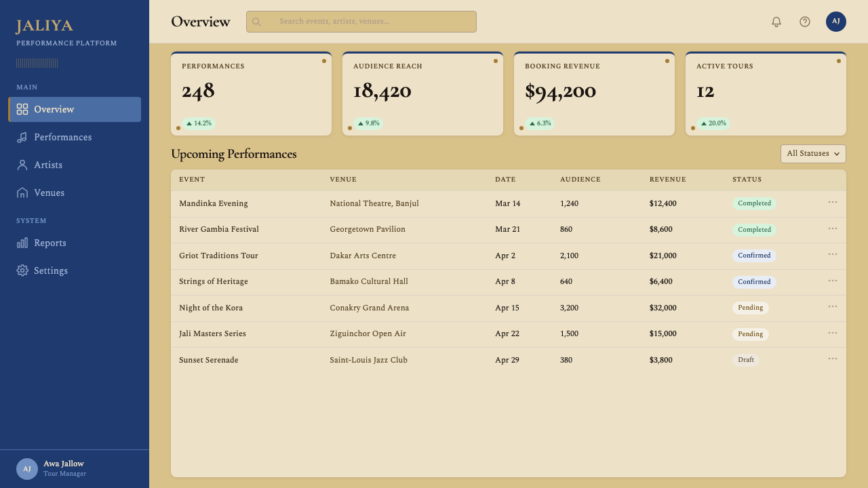Click the Pending status on Night of the Kora
The width and height of the screenshot is (868, 488).
tap(751, 308)
